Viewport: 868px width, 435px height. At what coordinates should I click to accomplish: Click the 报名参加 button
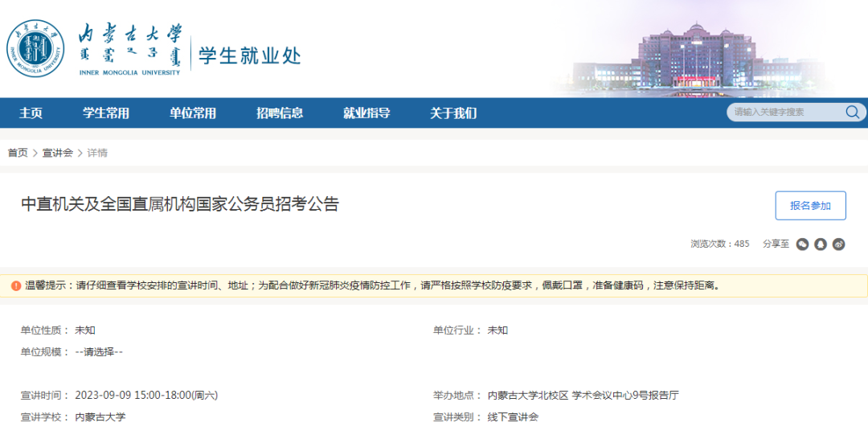(x=810, y=206)
